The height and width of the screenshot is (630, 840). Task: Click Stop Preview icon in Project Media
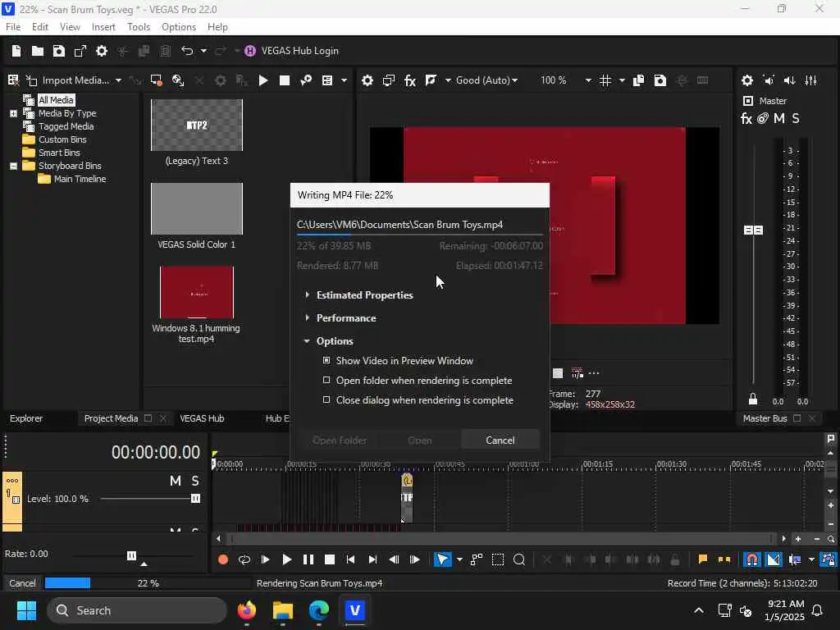(285, 80)
